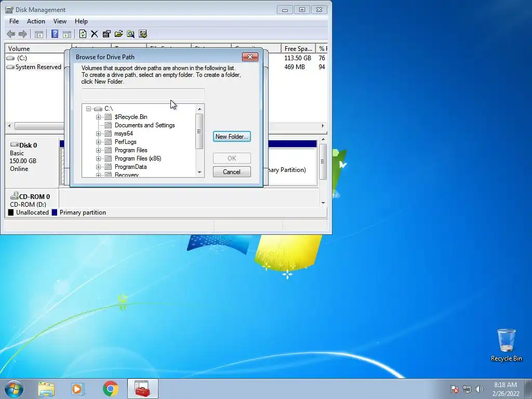Click the $Recycle.Bin folder icon in tree
The image size is (532, 399).
point(108,117)
